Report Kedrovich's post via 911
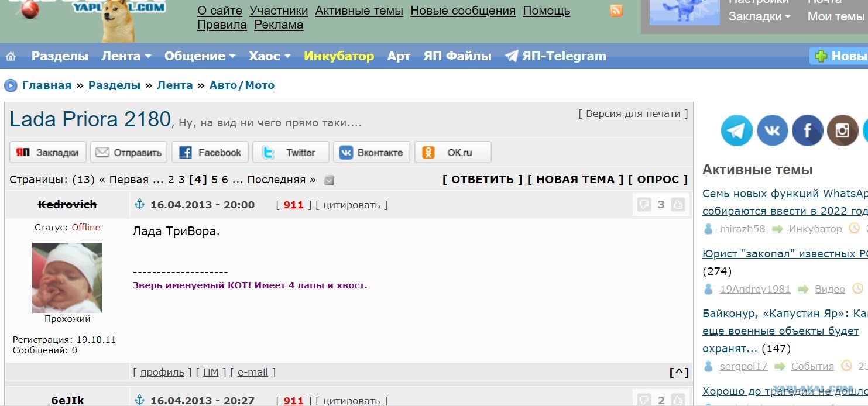This screenshot has width=868, height=406. (x=294, y=205)
